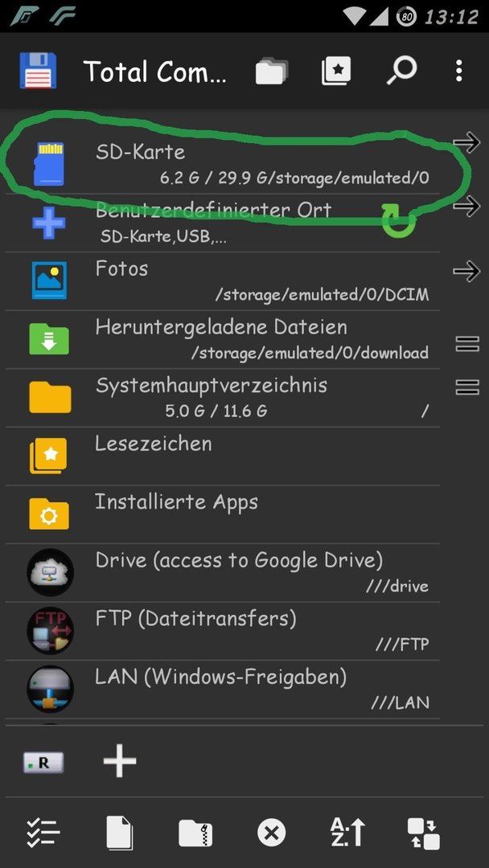Tap the zip pack folder icon
Image resolution: width=489 pixels, height=868 pixels.
[195, 833]
